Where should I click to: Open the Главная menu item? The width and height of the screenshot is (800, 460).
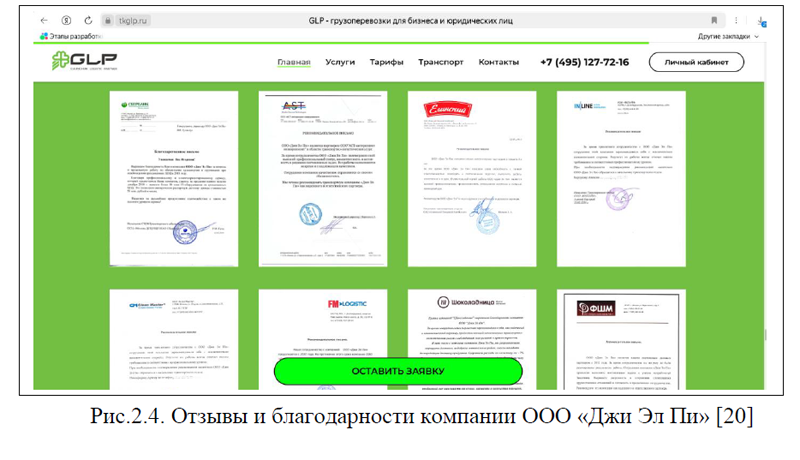[294, 62]
